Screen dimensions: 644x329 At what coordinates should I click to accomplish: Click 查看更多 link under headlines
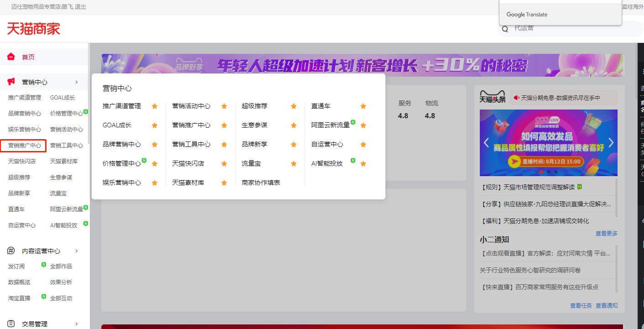(607, 233)
